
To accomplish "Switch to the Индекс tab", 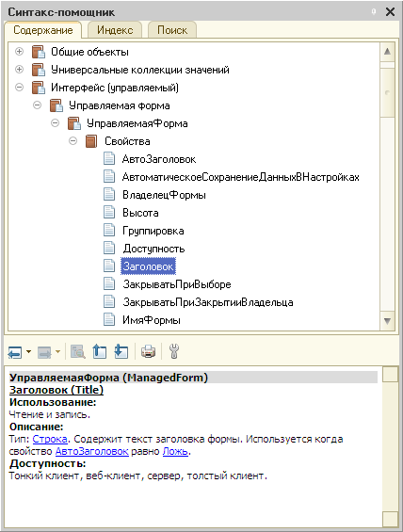I will click(115, 30).
